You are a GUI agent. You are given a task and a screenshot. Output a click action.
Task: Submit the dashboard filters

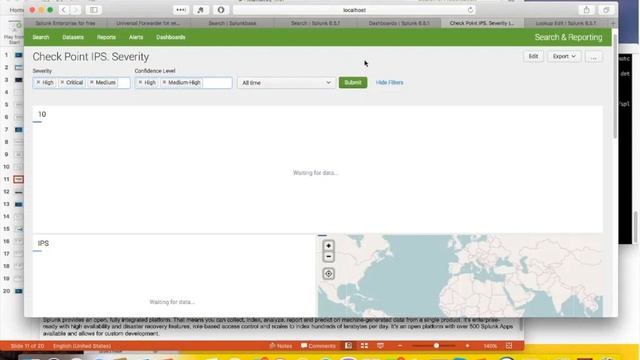click(x=353, y=82)
